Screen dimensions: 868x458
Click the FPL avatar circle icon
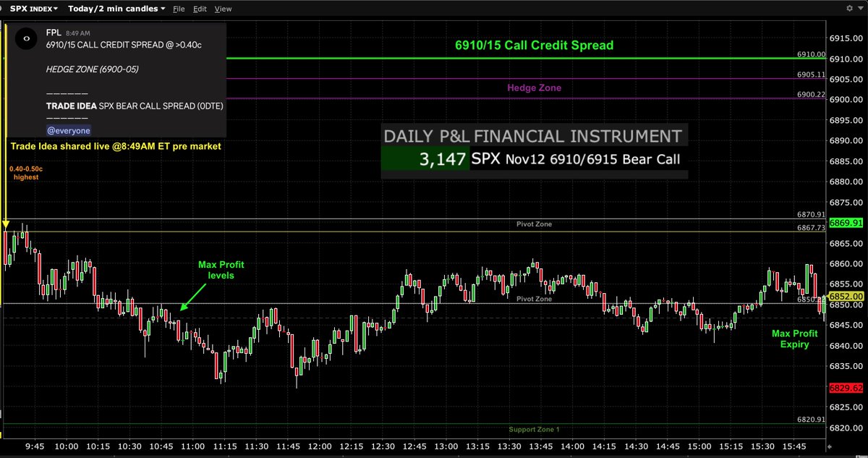(x=25, y=38)
